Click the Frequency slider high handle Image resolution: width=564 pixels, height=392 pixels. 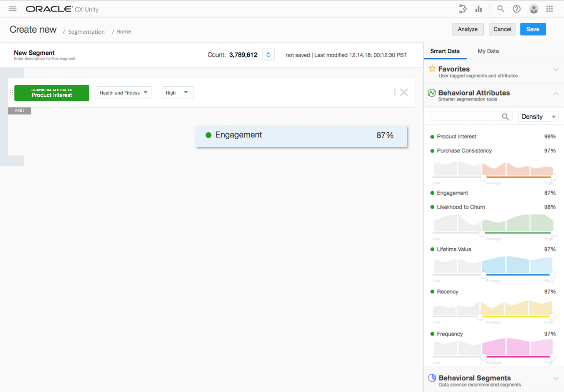click(553, 357)
